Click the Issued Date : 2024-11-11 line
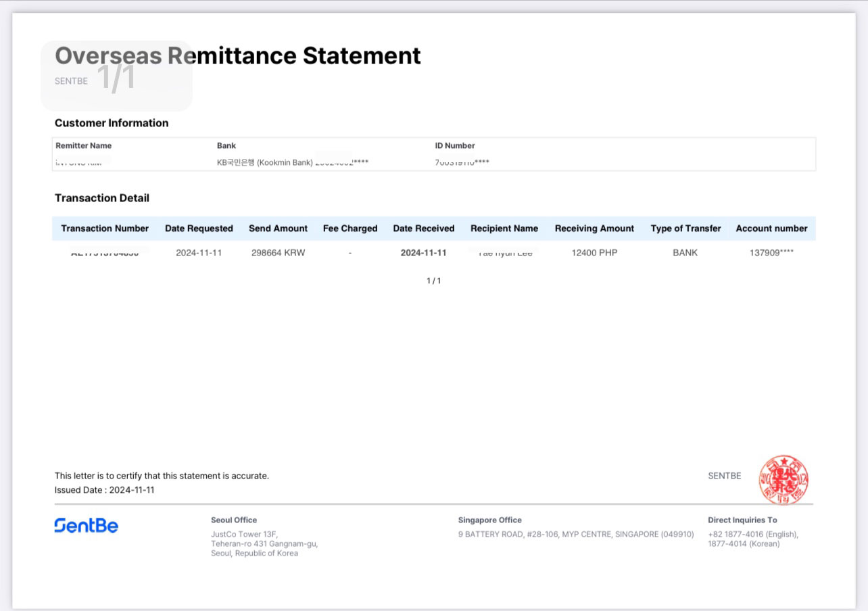 point(104,490)
